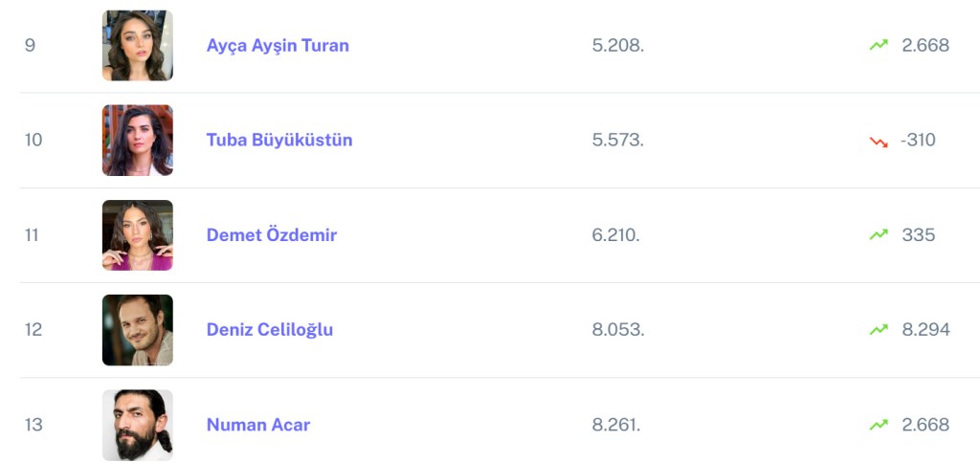This screenshot has width=980, height=463.
Task: Click the trend arrow in Numan Acar's row
Action: click(879, 425)
